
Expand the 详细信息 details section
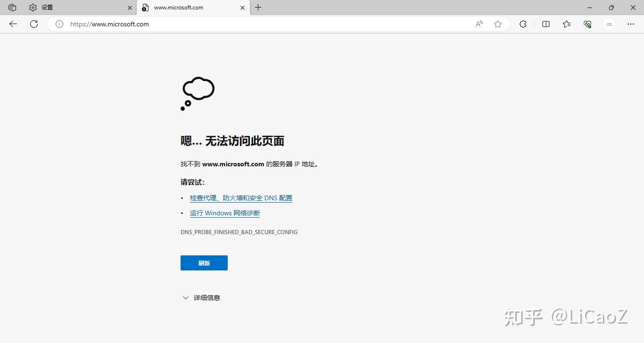pyautogui.click(x=201, y=297)
